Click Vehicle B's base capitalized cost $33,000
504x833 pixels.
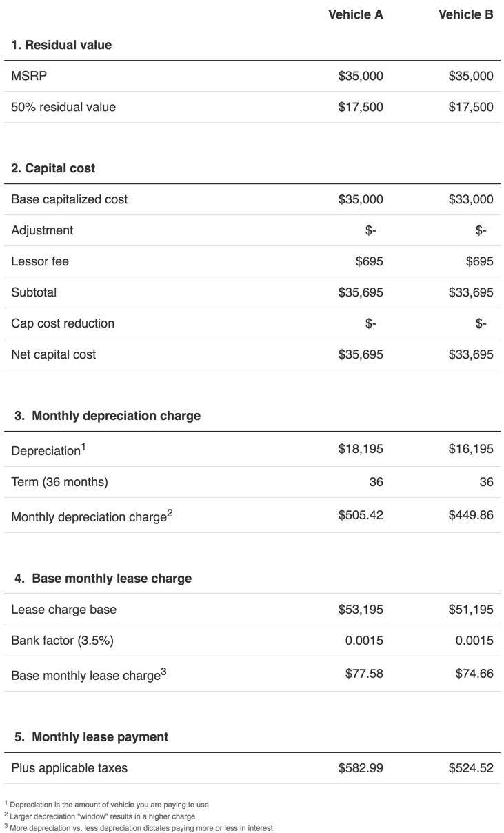[470, 199]
